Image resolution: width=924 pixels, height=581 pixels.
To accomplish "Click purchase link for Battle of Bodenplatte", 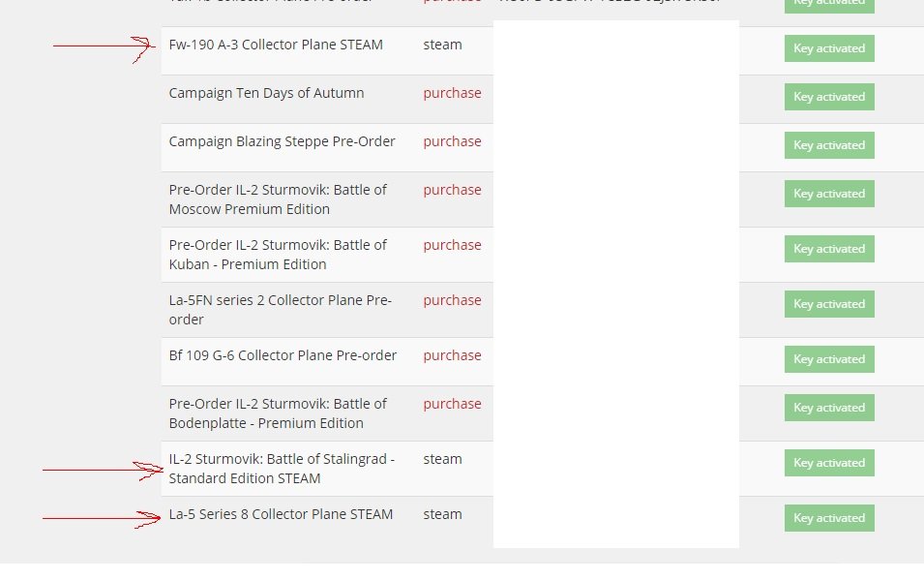I will [452, 404].
